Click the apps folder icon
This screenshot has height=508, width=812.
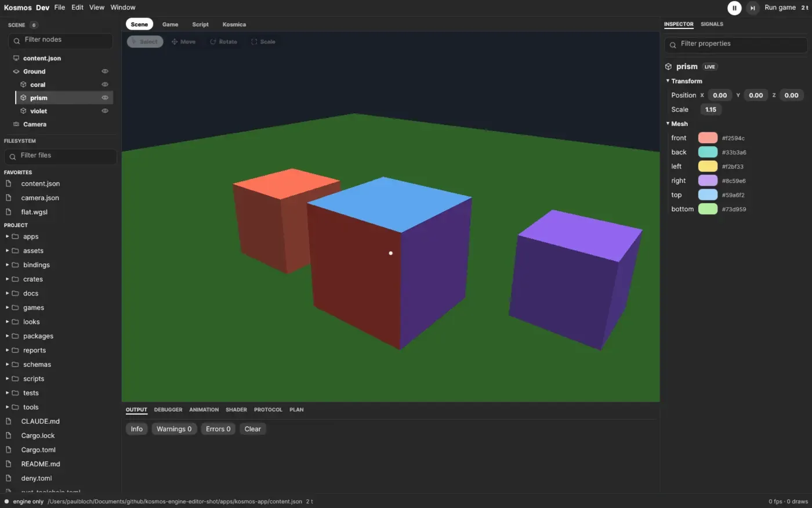[x=16, y=236]
